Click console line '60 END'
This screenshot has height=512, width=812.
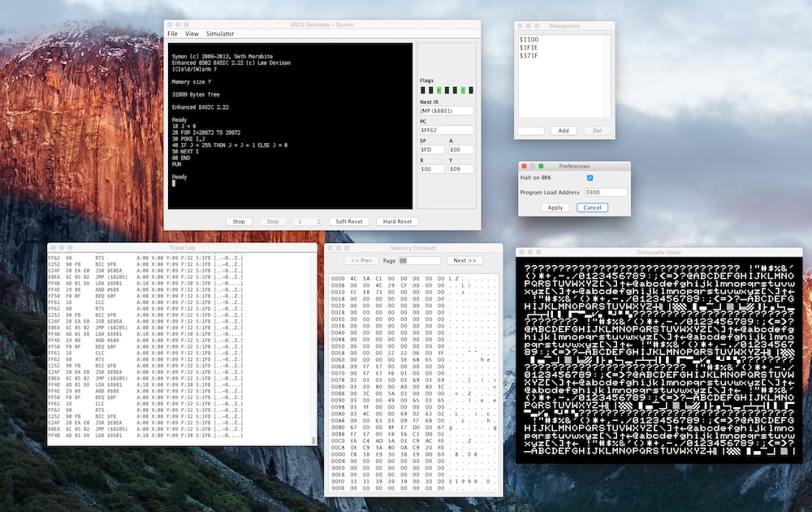pos(181,158)
